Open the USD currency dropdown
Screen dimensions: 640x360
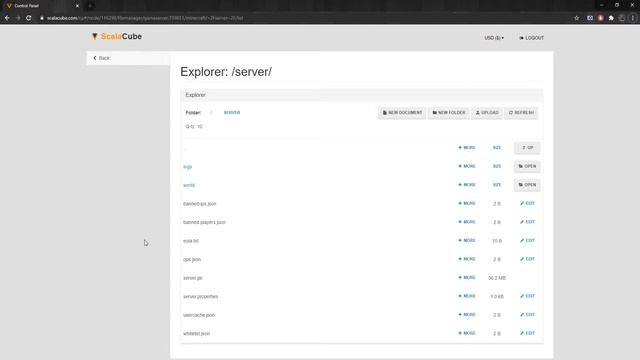tap(494, 38)
